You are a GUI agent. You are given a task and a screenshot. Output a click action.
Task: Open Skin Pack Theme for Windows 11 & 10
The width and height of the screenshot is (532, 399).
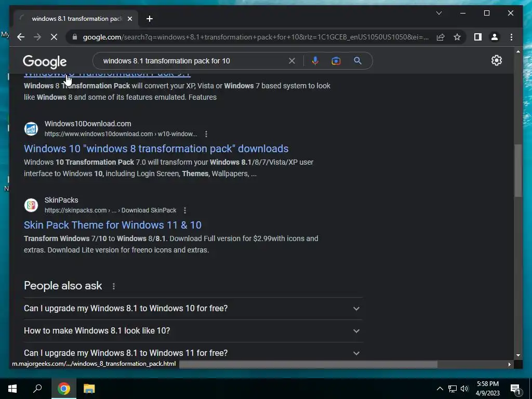(113, 225)
